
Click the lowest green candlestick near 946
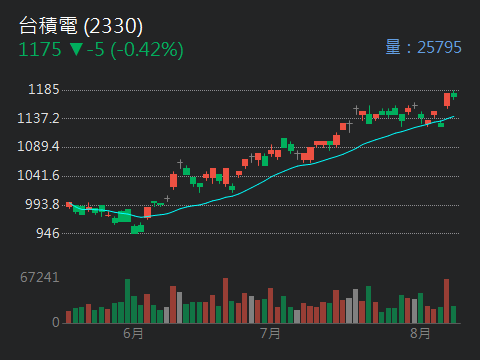[x=137, y=229]
